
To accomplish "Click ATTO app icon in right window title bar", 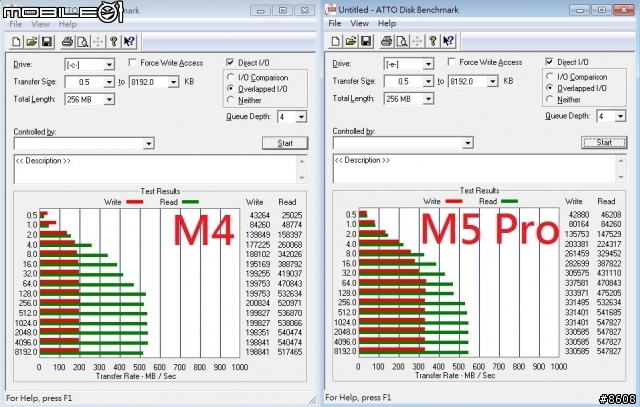I will 331,9.
